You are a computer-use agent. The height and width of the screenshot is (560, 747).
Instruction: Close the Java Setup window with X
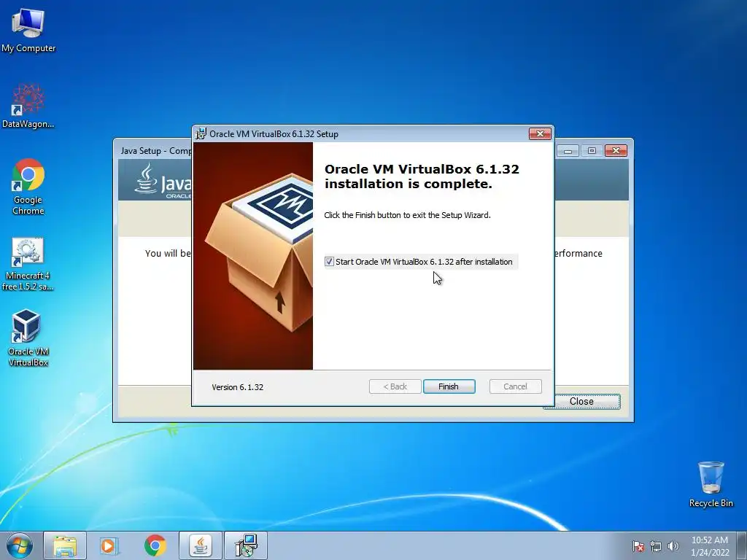point(616,151)
